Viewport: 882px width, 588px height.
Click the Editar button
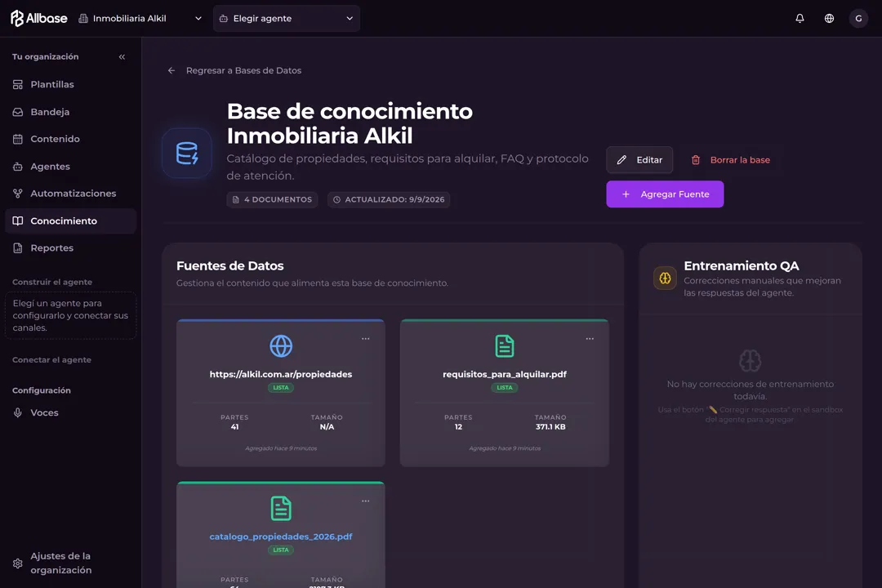[639, 160]
